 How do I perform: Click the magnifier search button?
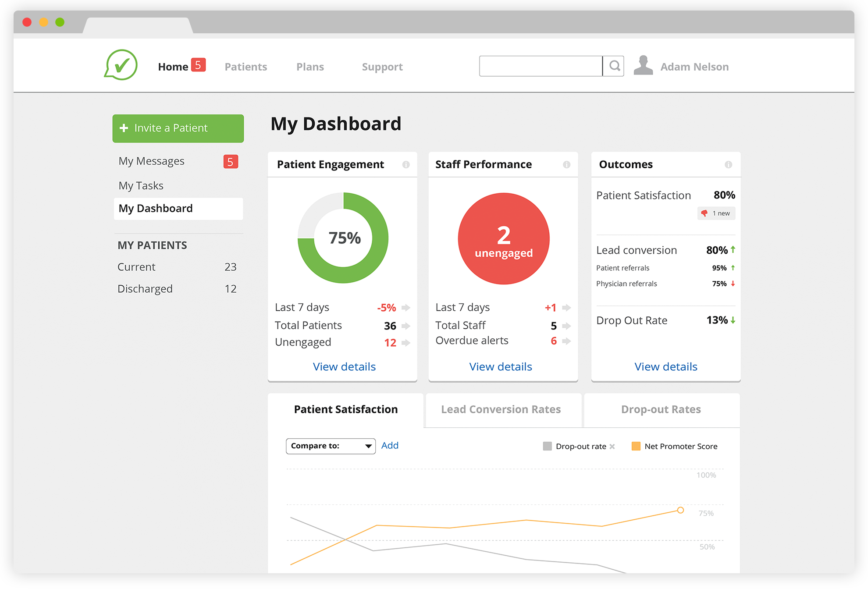[x=614, y=66]
